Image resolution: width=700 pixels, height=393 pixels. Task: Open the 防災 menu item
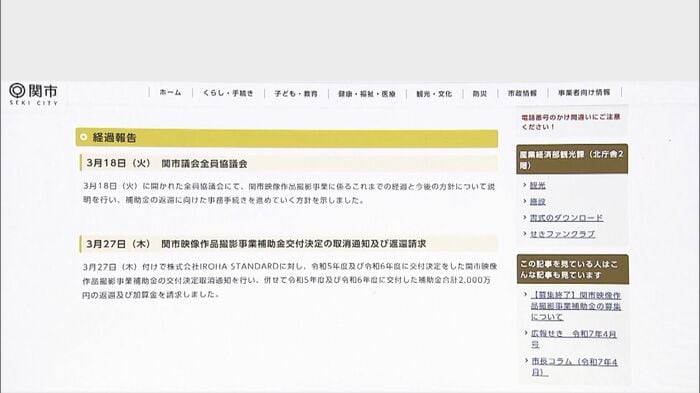coord(480,94)
